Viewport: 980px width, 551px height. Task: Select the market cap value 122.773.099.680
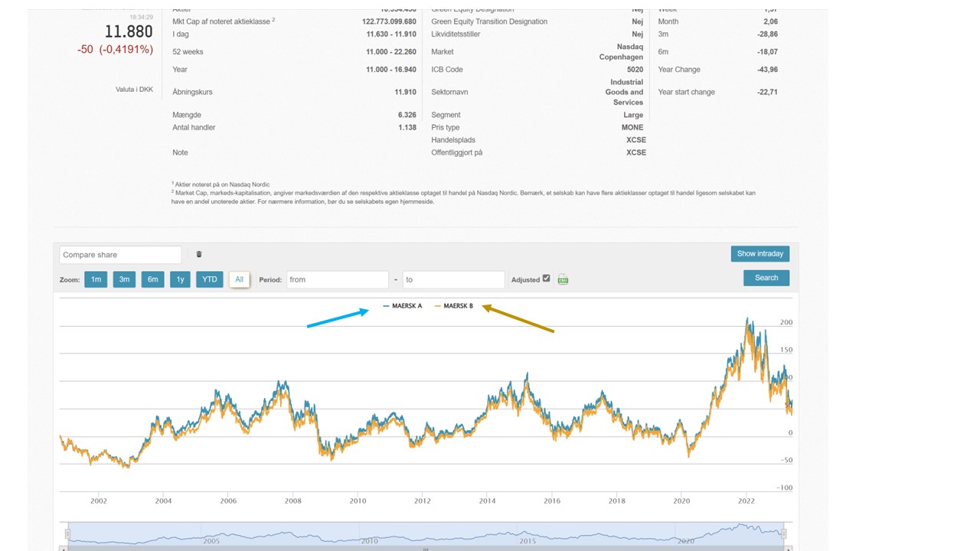[x=389, y=21]
